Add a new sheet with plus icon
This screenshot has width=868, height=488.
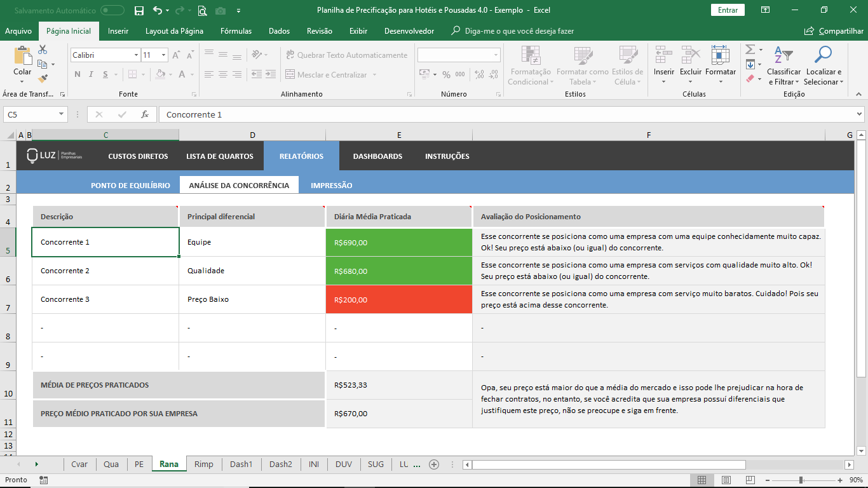[x=434, y=464]
